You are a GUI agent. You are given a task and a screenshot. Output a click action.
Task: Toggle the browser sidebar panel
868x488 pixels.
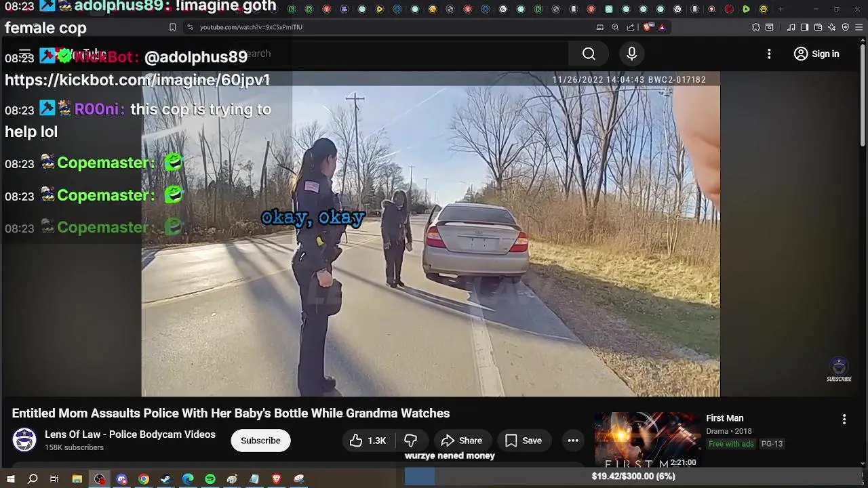(804, 27)
